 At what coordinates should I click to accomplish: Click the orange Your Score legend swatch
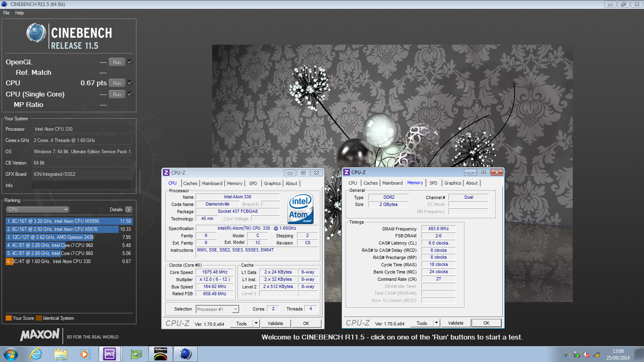click(8, 318)
